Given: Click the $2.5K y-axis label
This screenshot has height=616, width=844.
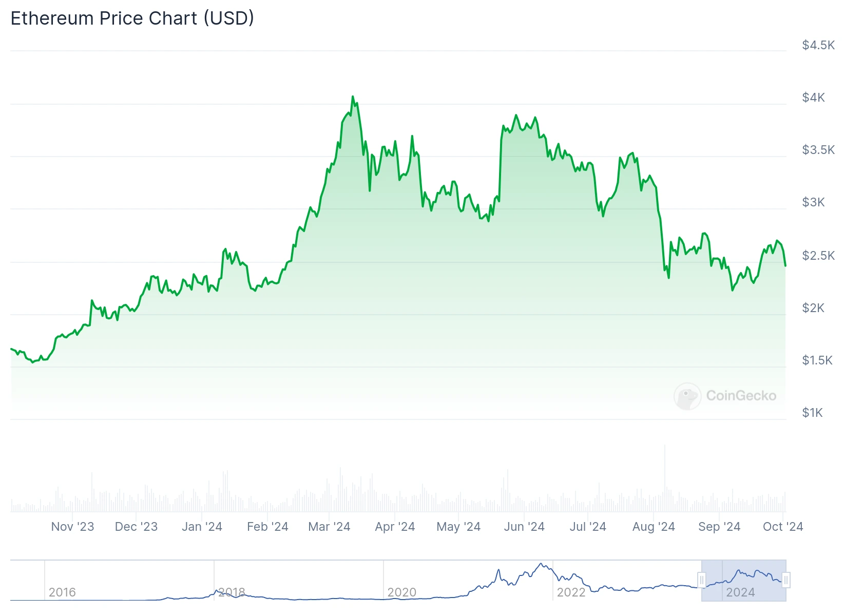Looking at the screenshot, I should tap(818, 256).
